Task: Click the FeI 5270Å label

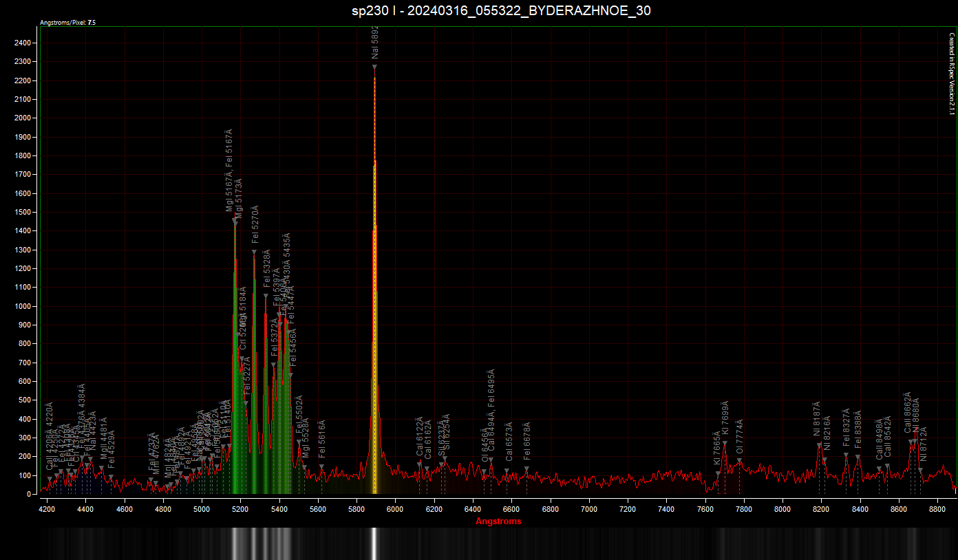Action: pos(255,224)
